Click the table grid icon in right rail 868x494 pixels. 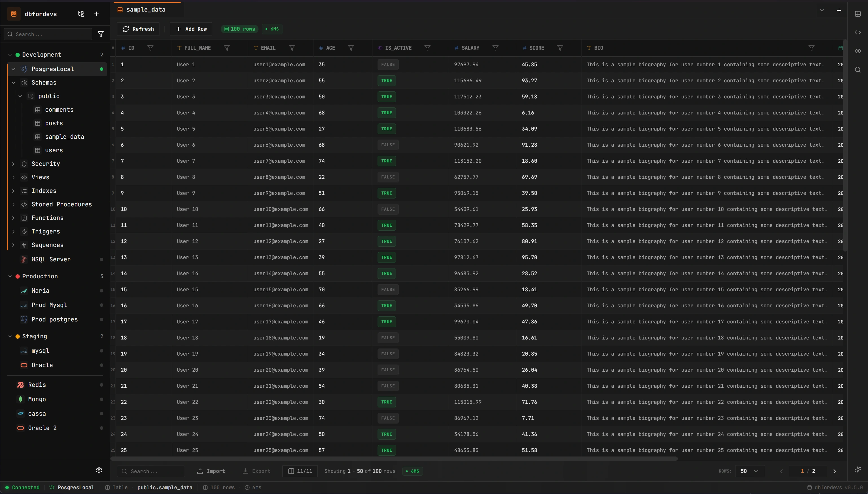(x=858, y=14)
